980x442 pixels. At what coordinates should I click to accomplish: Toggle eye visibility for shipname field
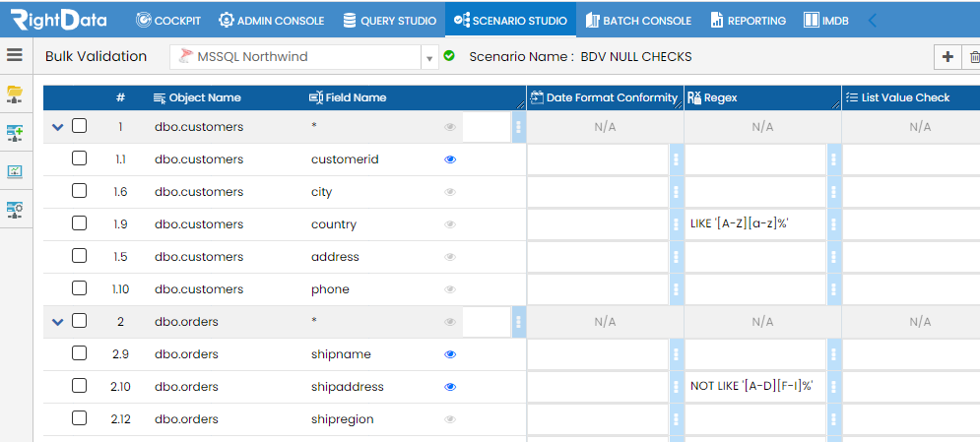pyautogui.click(x=450, y=354)
